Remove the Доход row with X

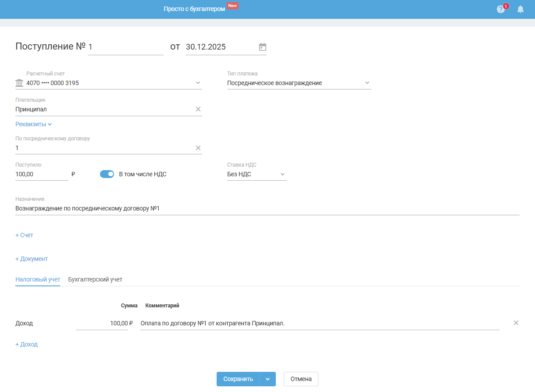(516, 323)
